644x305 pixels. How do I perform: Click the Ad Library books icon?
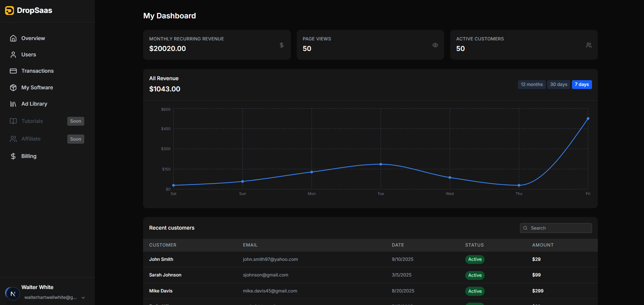13,104
